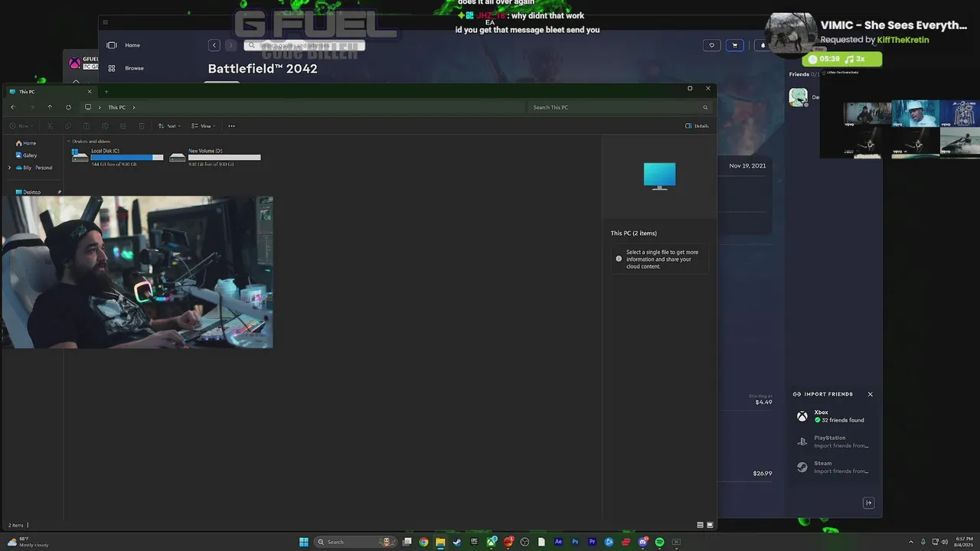980x551 pixels.
Task: Click the New Volume (D:) usage bar
Action: tap(224, 158)
